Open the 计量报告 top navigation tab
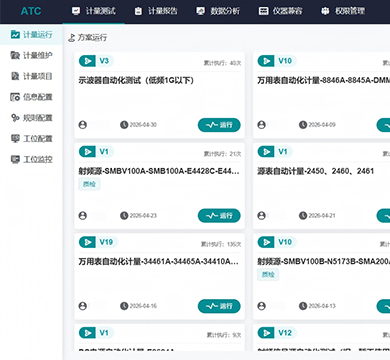390x360 pixels. click(x=156, y=11)
